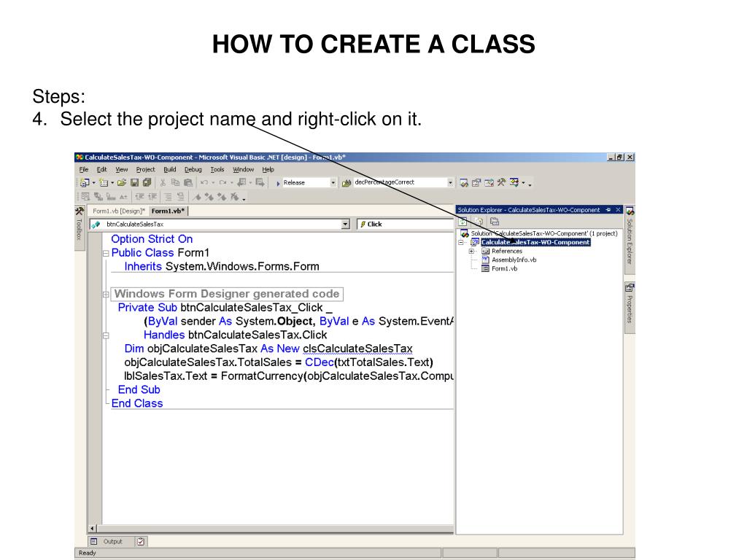This screenshot has width=747, height=560.
Task: Click the Paste clipboard icon
Action: coord(188,182)
